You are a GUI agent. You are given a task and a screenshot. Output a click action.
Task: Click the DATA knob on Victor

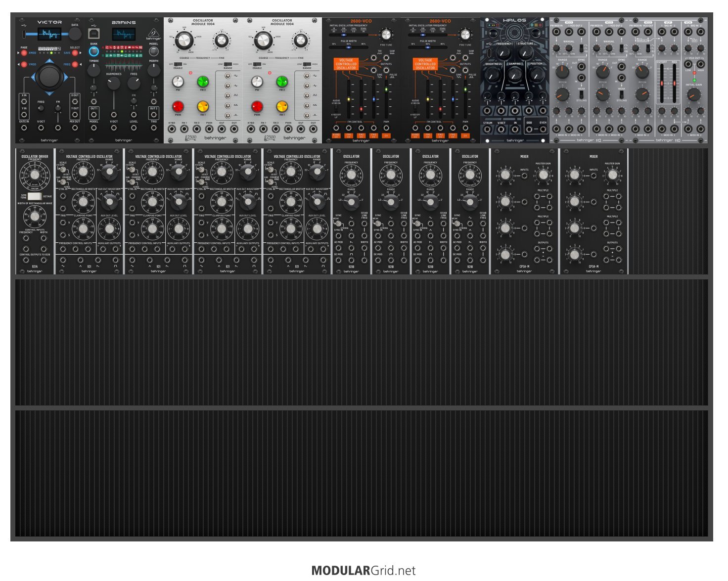tap(75, 34)
